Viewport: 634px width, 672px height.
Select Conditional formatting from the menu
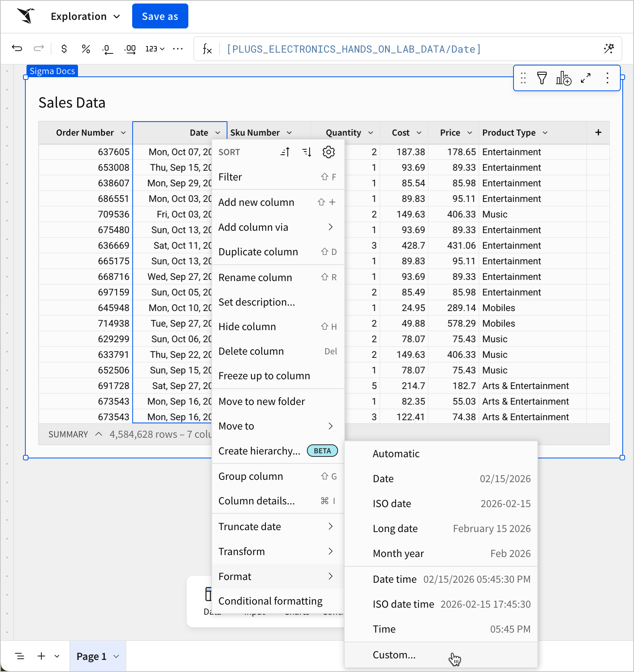pyautogui.click(x=271, y=601)
